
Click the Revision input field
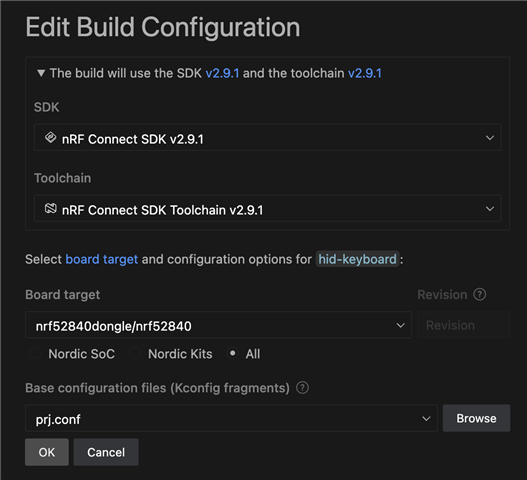pyautogui.click(x=463, y=325)
